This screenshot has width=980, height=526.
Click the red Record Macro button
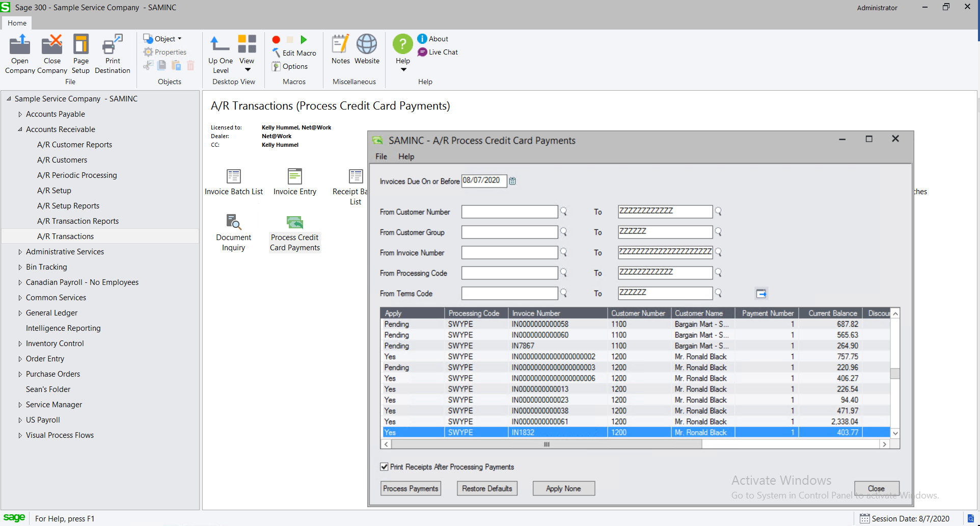[x=276, y=40]
